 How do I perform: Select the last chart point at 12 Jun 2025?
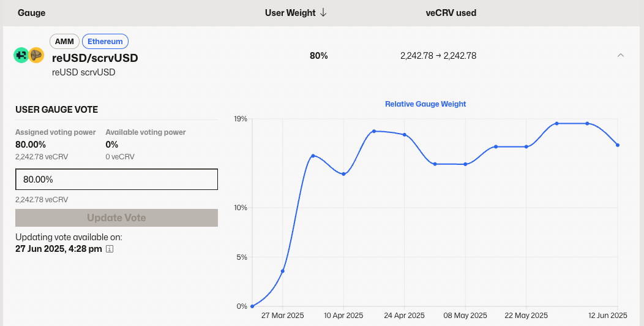(618, 145)
